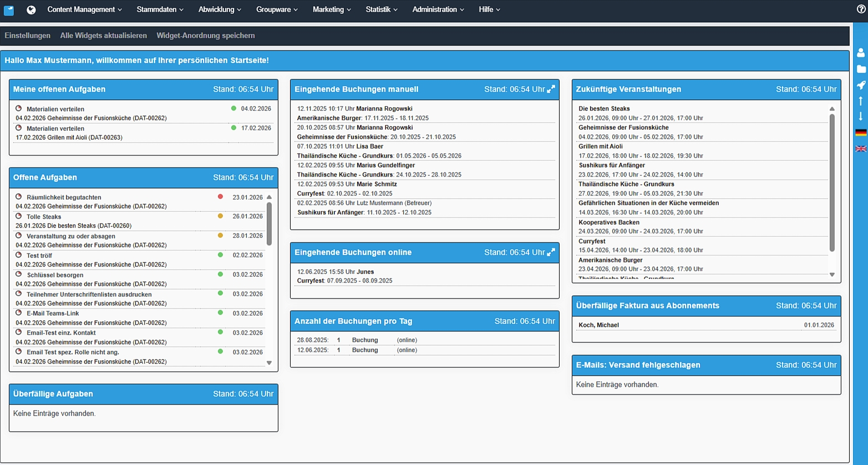Screen dimensions: 868x465
Task: Click the down arrow icon in sidebar
Action: coord(861,117)
